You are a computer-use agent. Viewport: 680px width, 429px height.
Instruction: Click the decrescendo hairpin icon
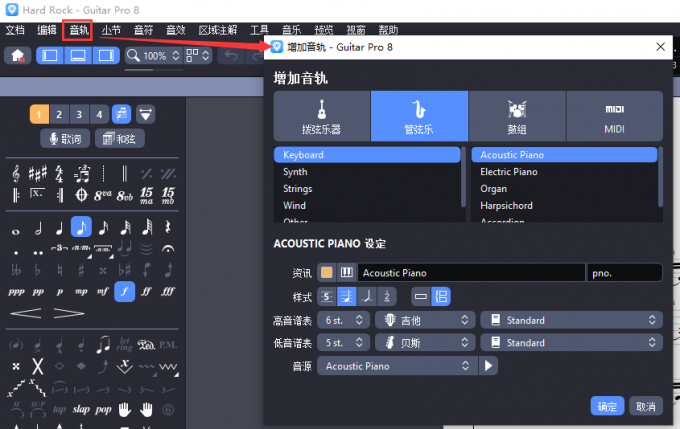coord(69,313)
